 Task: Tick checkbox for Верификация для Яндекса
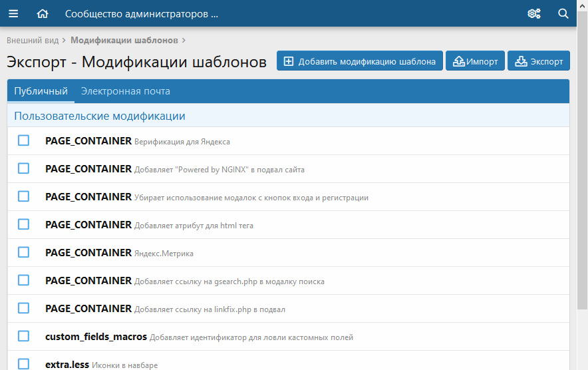(23, 140)
